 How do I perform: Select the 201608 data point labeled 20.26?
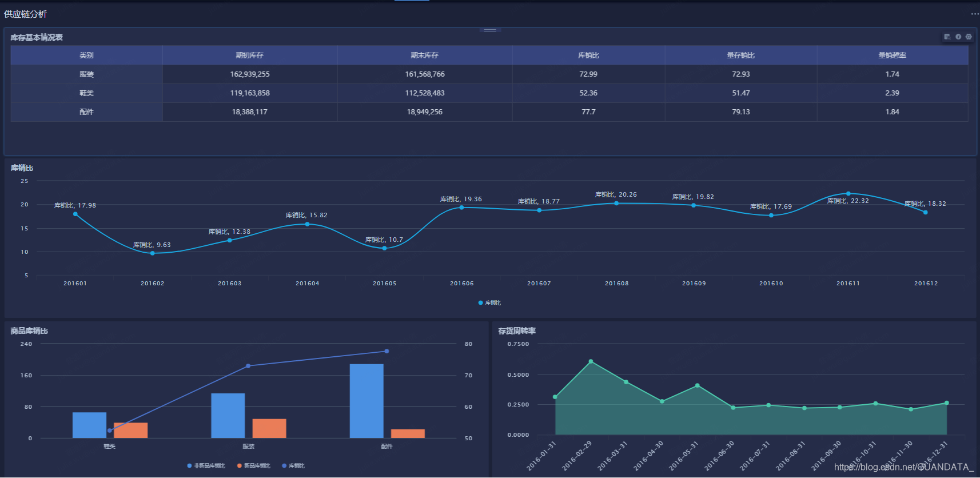[616, 203]
